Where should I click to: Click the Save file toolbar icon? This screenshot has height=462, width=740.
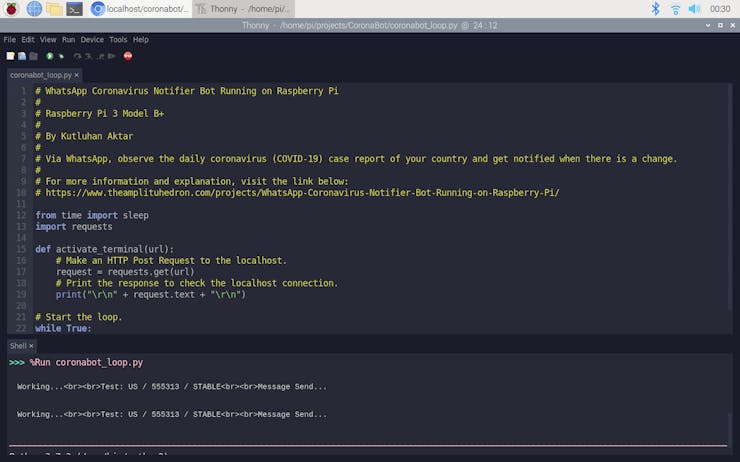pos(33,56)
